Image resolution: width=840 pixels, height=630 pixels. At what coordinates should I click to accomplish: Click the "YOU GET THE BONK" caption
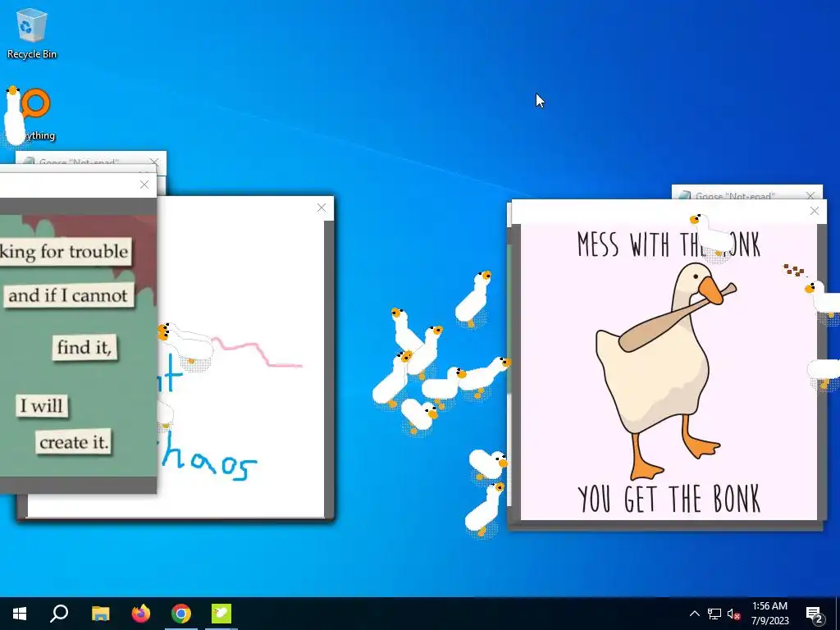(669, 499)
